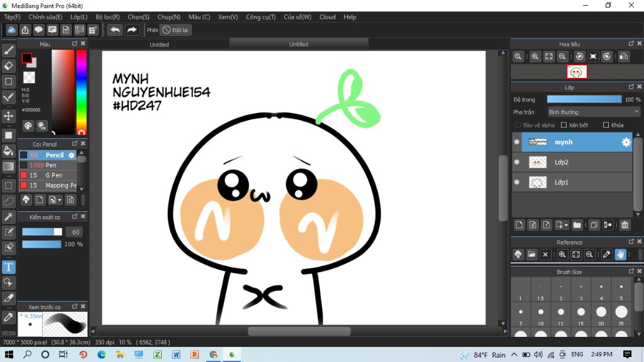Viewport: 644px width, 362px height.
Task: Adjust the Độ trong opacity slider
Action: (584, 99)
